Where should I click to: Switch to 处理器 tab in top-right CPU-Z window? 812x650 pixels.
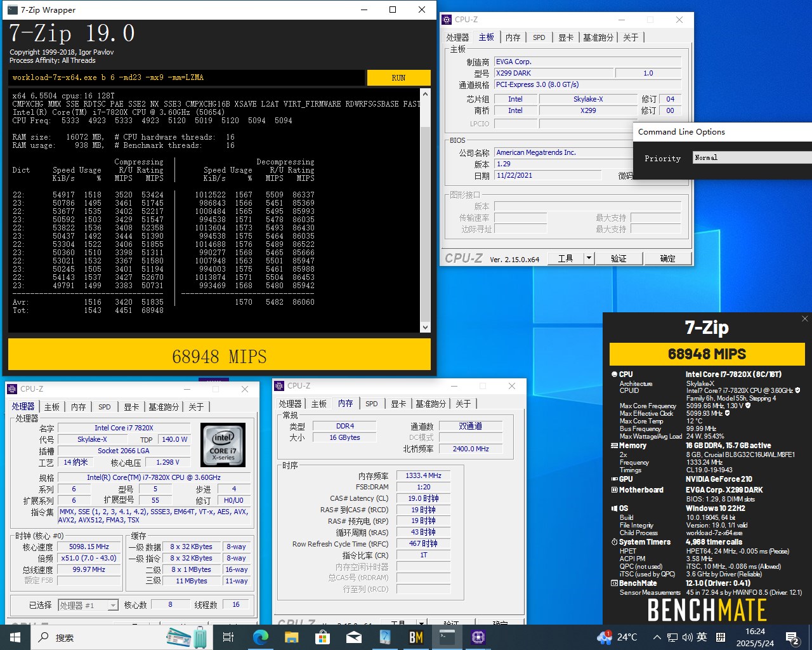click(457, 37)
